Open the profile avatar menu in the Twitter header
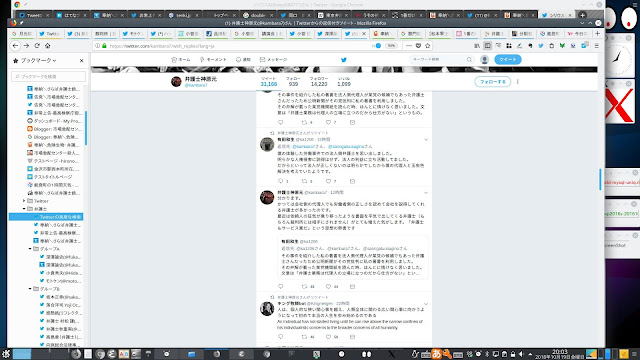 click(x=484, y=60)
